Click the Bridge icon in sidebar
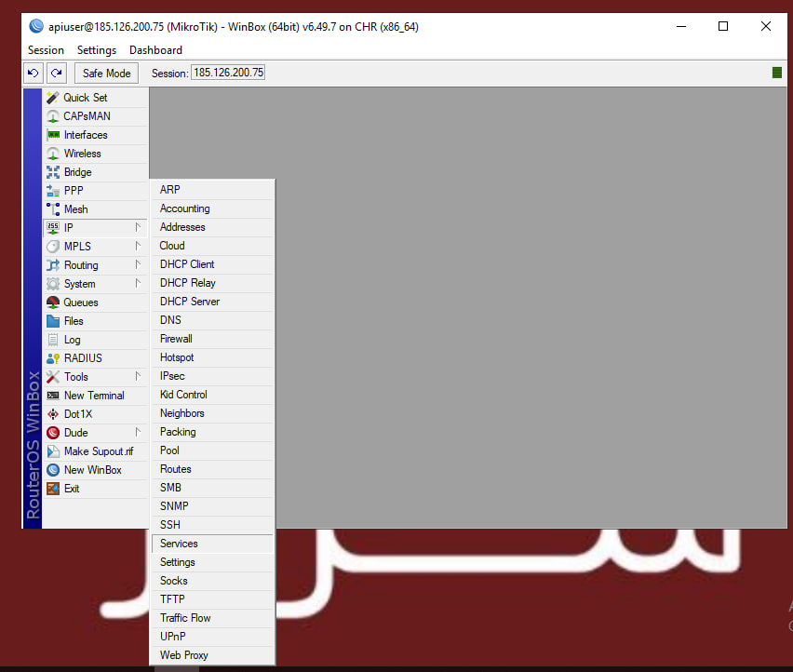This screenshot has height=672, width=793. [x=53, y=172]
